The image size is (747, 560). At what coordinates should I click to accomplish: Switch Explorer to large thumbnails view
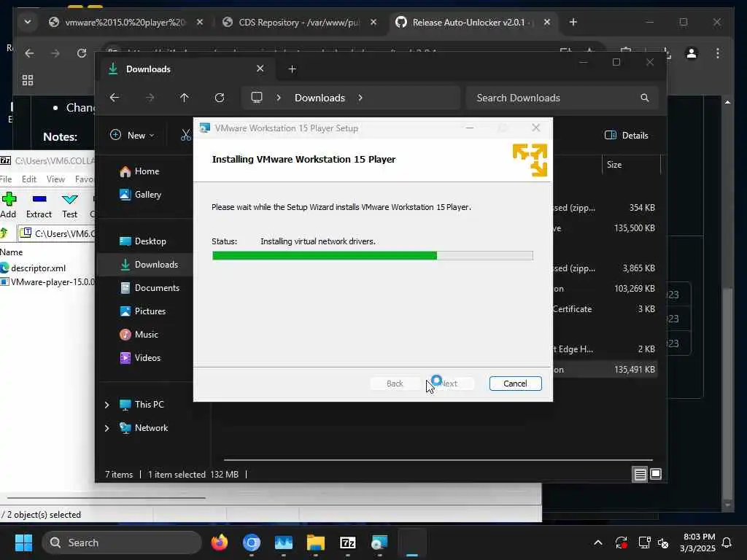click(x=656, y=474)
